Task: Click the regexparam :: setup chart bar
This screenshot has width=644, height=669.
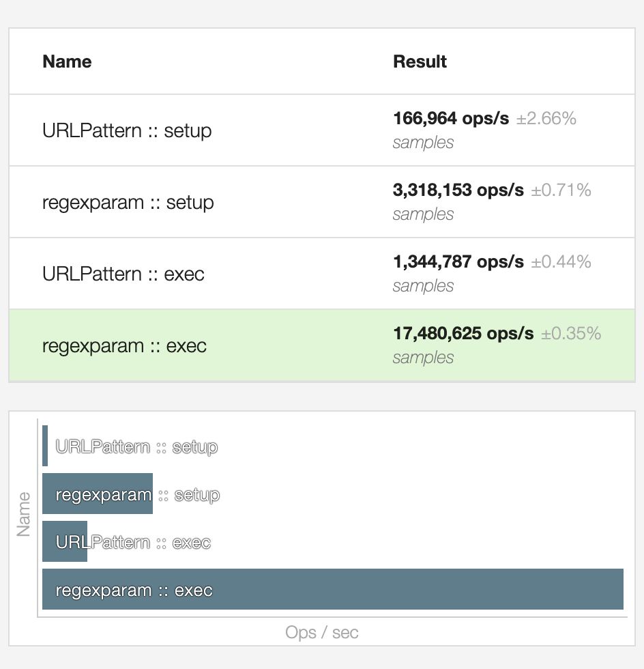Action: [98, 494]
